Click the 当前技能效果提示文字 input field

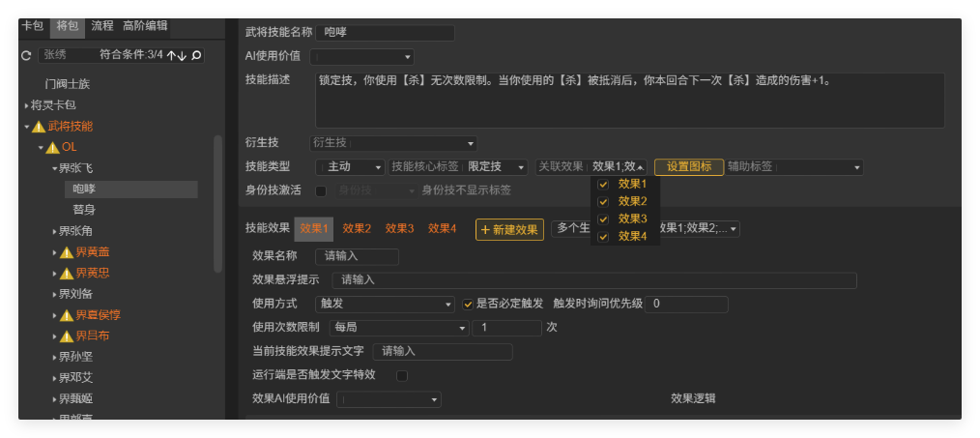443,352
